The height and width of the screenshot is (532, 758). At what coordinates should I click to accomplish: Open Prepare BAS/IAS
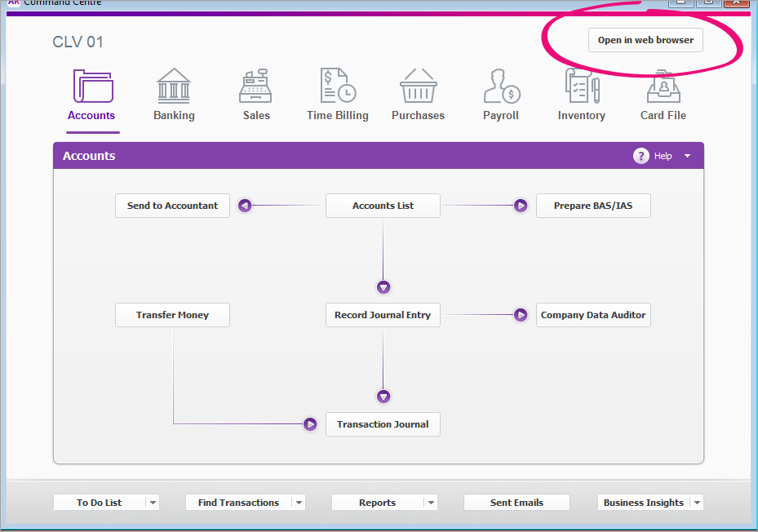pyautogui.click(x=593, y=206)
